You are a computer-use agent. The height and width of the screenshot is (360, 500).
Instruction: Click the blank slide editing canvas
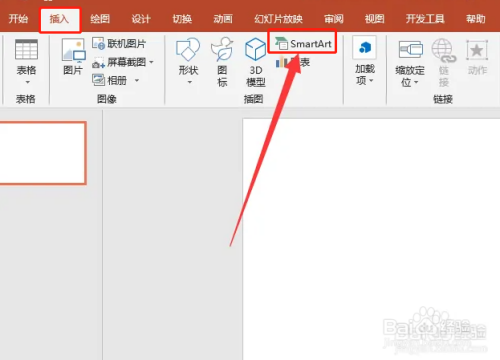point(371,239)
